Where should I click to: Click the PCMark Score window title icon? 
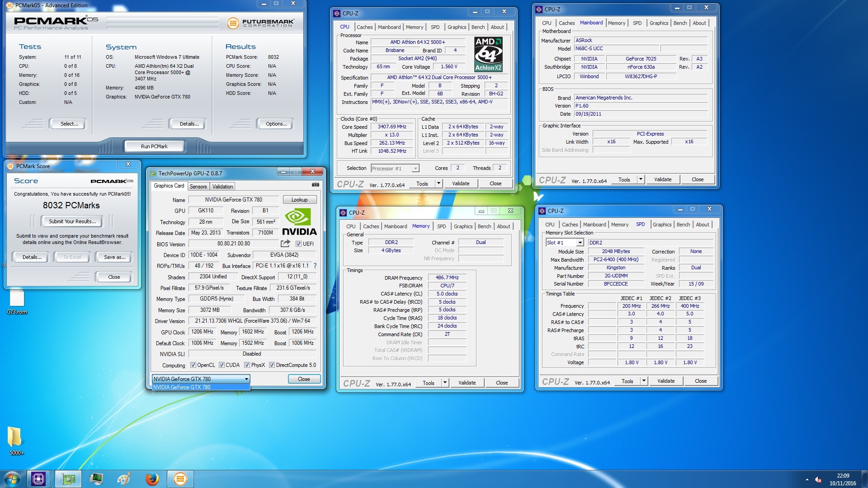click(10, 166)
